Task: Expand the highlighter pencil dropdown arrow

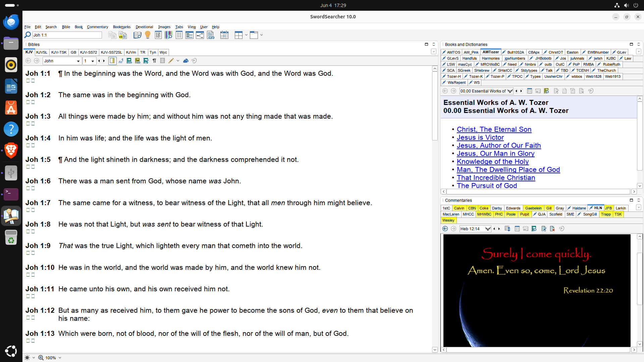Action: click(x=178, y=61)
